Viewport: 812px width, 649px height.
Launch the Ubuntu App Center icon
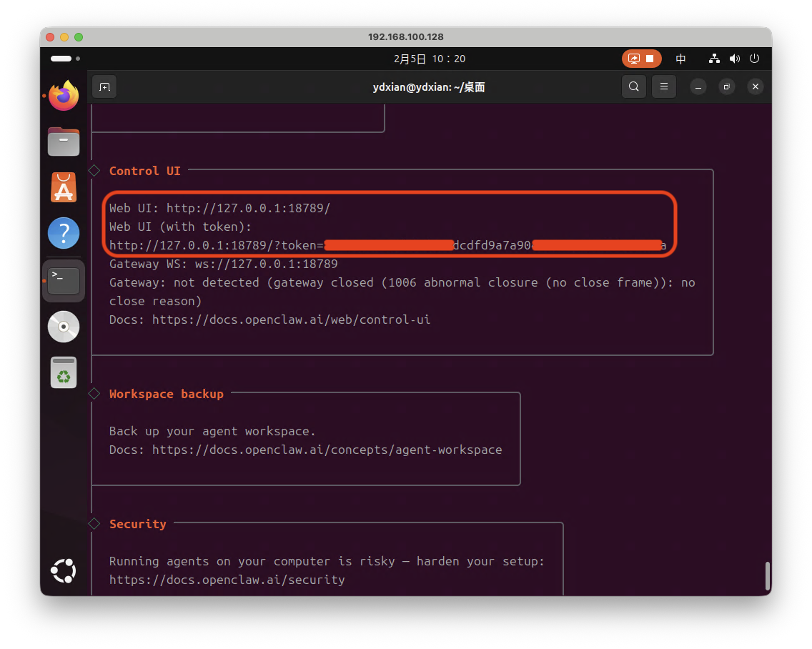pyautogui.click(x=64, y=188)
